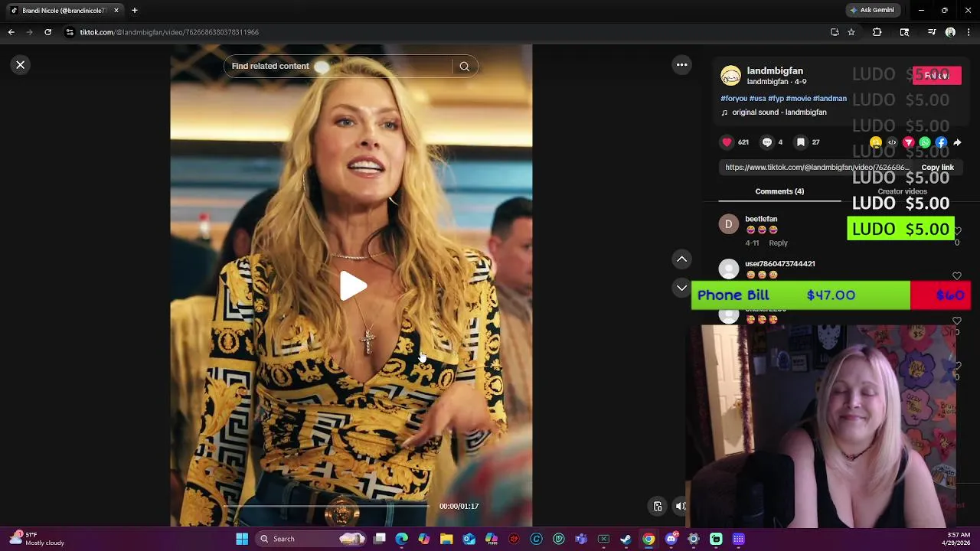The height and width of the screenshot is (551, 980).
Task: Seek on the video progress bar
Action: 327,506
